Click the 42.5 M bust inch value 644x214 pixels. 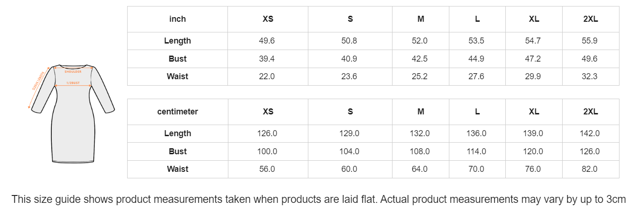click(420, 59)
